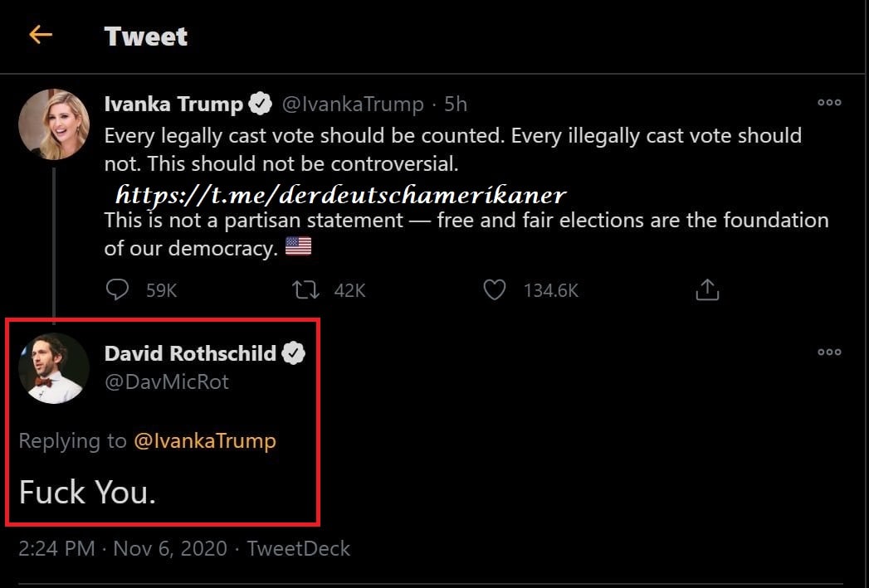Open David Rothschild's profile picture
869x588 pixels.
[x=54, y=368]
